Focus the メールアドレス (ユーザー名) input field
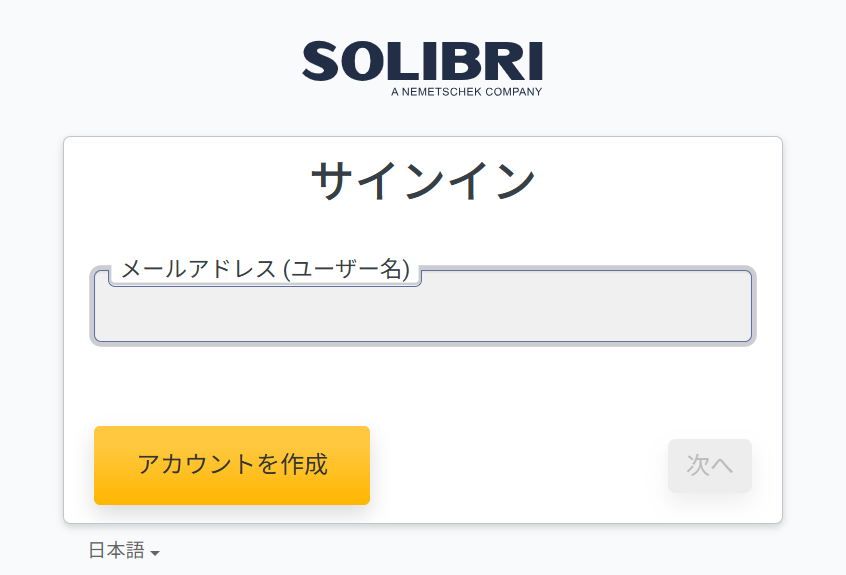This screenshot has width=846, height=575. 423,306
